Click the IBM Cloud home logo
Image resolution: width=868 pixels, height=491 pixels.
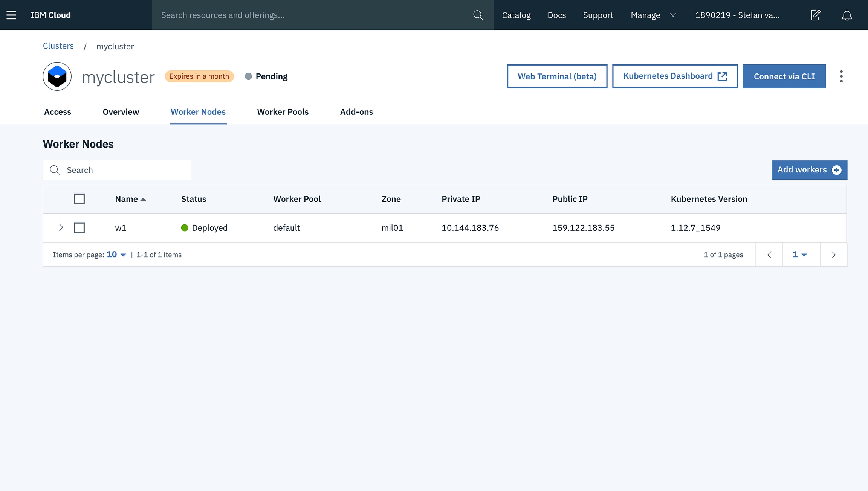point(50,15)
